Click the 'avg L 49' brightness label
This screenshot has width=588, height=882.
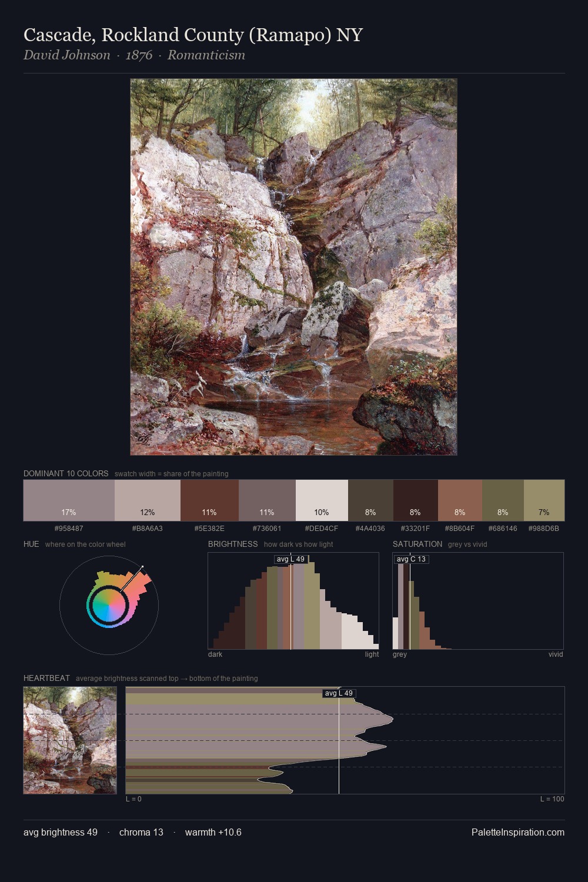click(290, 559)
